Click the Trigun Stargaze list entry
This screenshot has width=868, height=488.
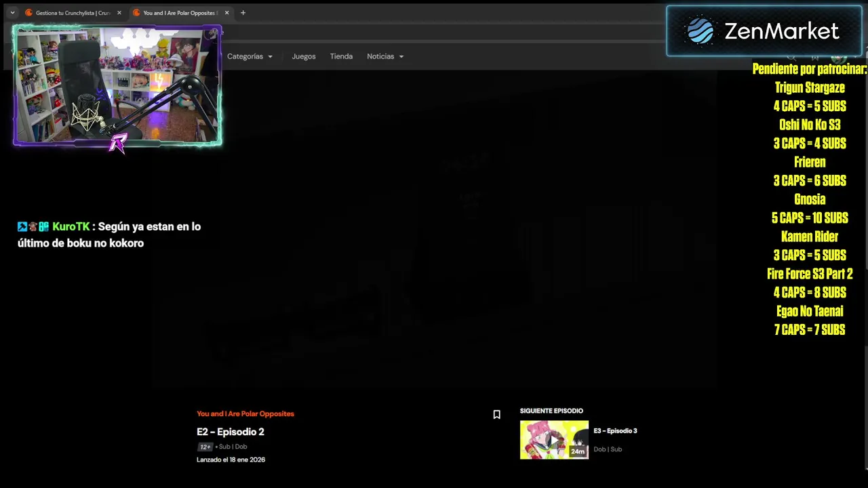tap(810, 87)
